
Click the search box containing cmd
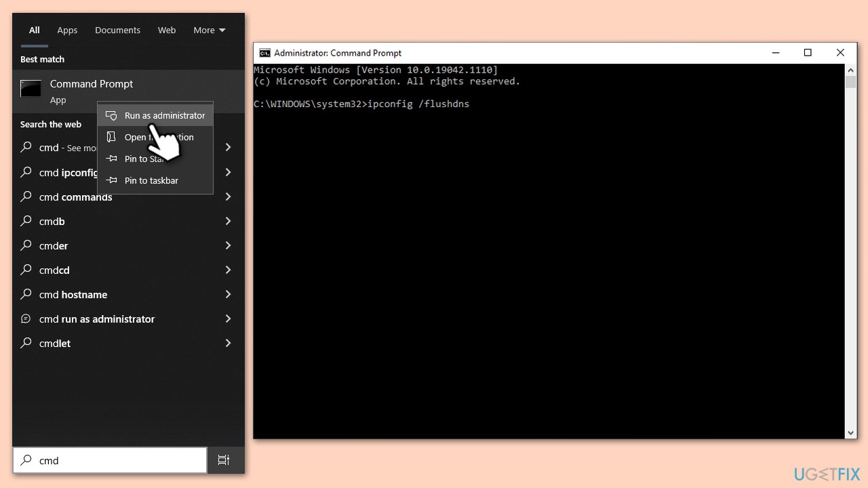[x=110, y=460]
